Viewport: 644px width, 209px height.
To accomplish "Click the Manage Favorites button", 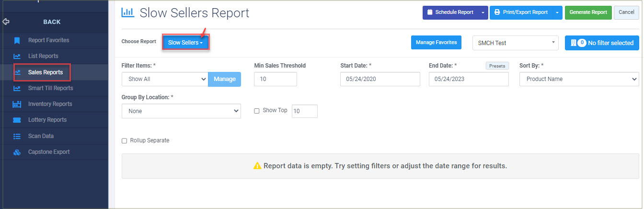I will click(436, 43).
